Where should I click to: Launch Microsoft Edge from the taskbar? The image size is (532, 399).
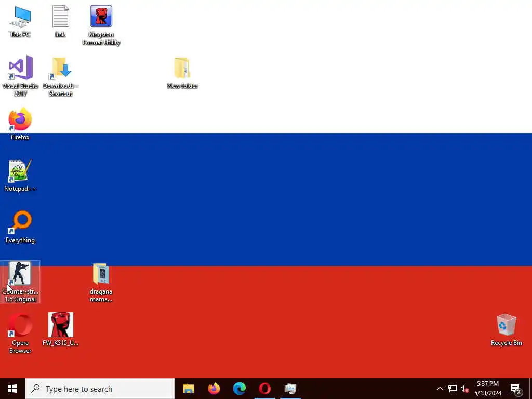239,389
